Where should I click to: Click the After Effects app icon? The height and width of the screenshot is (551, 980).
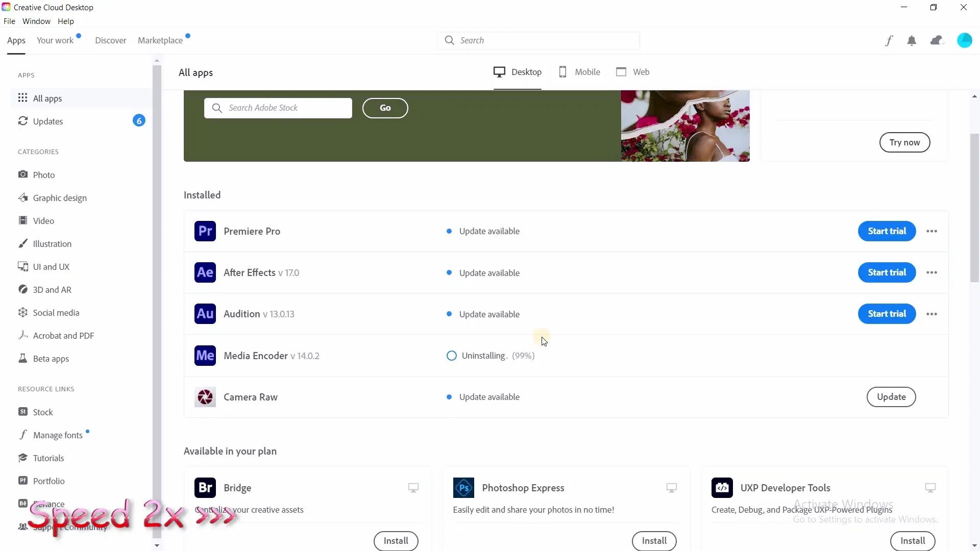pos(205,272)
